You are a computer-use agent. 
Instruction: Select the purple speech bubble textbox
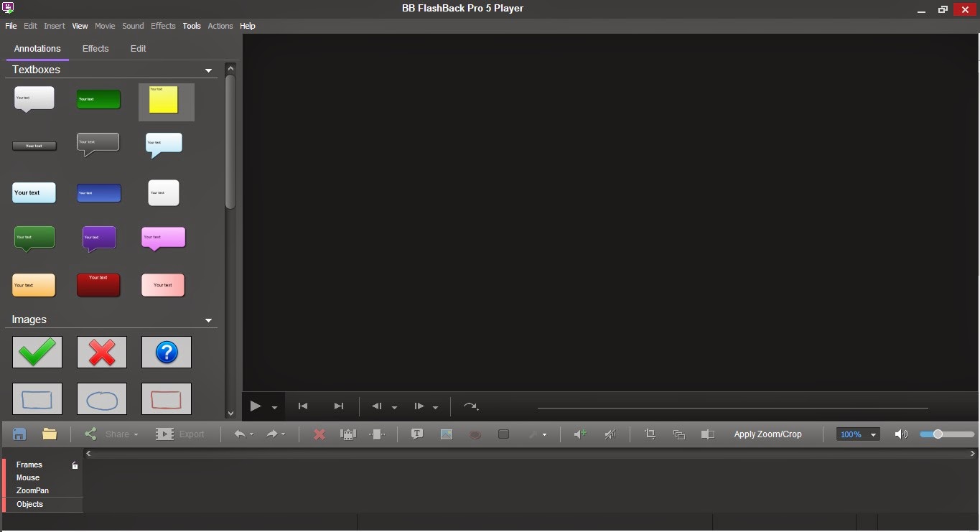99,239
